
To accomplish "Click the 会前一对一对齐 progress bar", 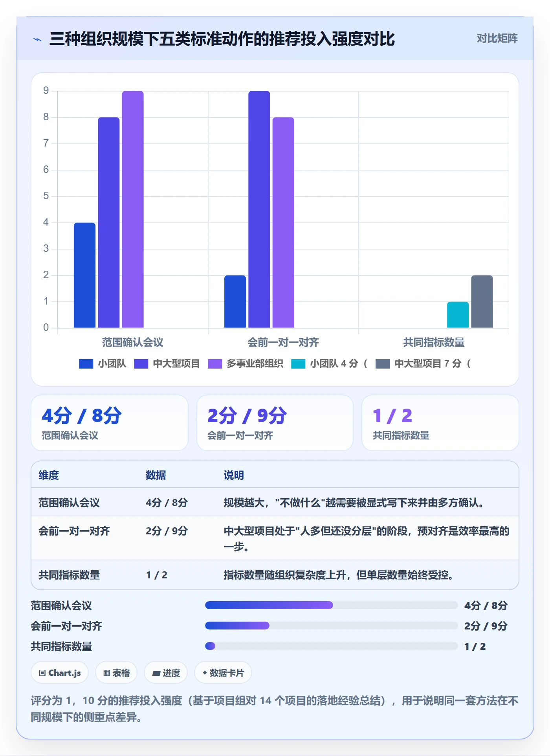I will pos(332,626).
